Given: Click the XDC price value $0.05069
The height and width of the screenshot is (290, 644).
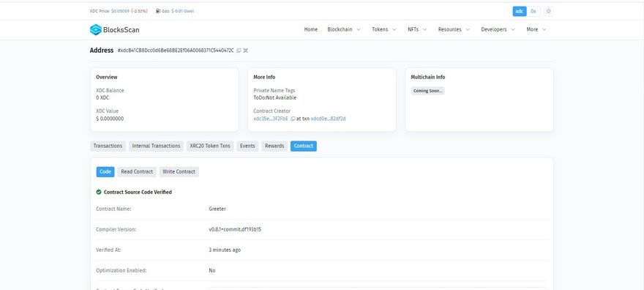Looking at the screenshot, I should coord(120,11).
